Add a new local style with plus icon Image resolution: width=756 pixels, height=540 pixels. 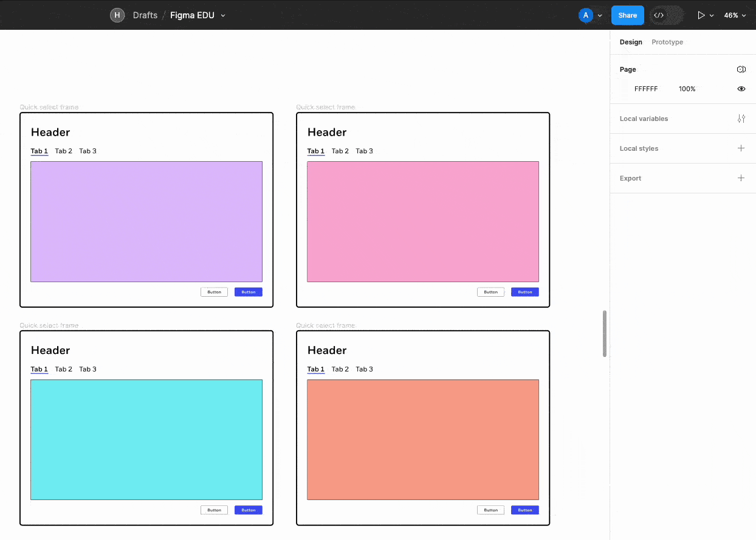pyautogui.click(x=741, y=148)
